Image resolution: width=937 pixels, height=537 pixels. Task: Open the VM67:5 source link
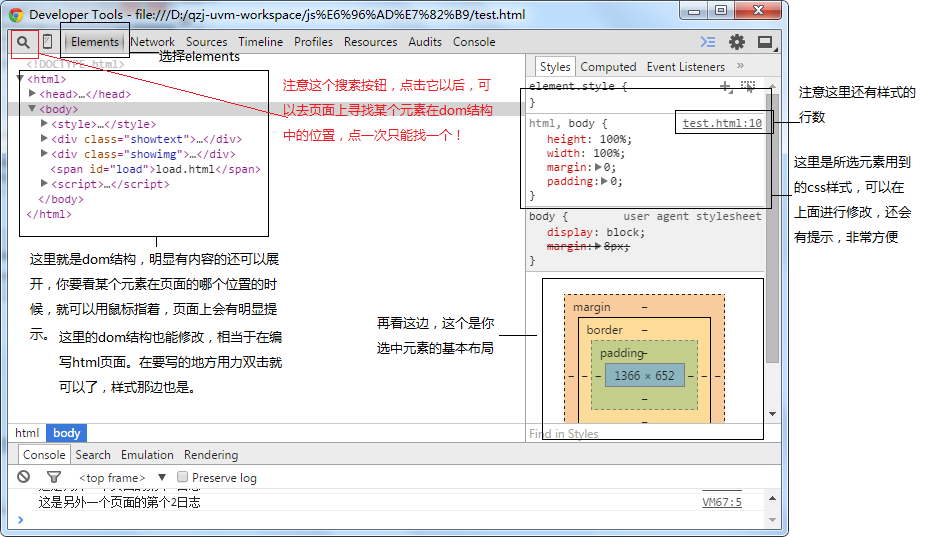722,502
